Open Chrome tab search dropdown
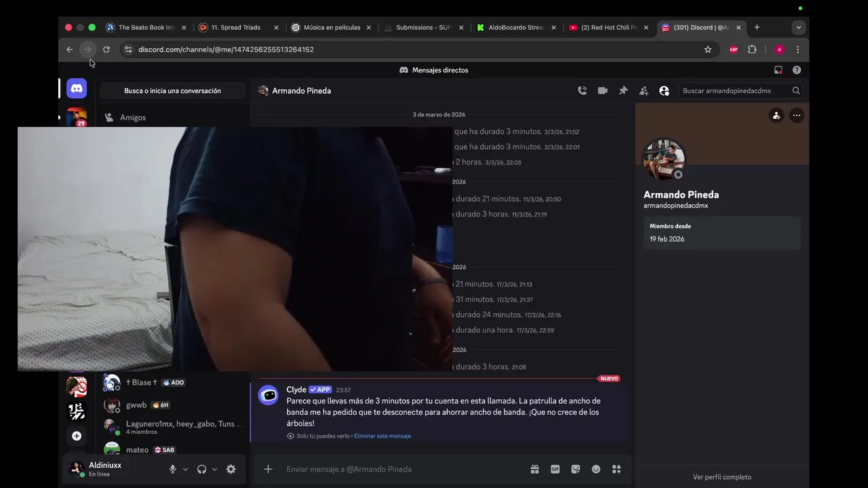Screen dimensions: 868x488 tap(799, 28)
